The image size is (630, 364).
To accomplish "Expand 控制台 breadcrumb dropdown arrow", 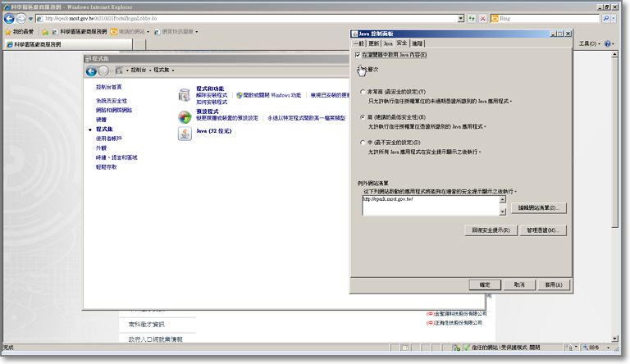I will click(150, 71).
